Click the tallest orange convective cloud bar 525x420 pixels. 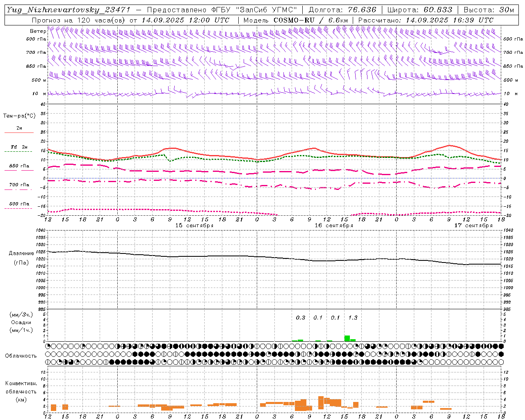321,402
